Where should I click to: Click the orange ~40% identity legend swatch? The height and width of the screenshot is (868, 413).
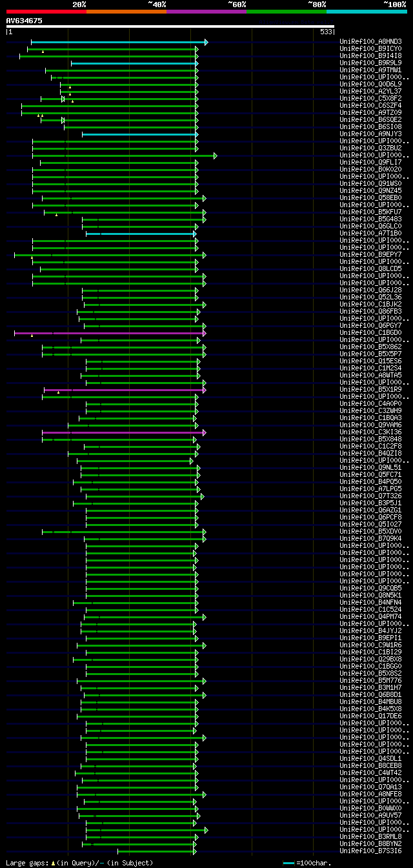coord(126,11)
